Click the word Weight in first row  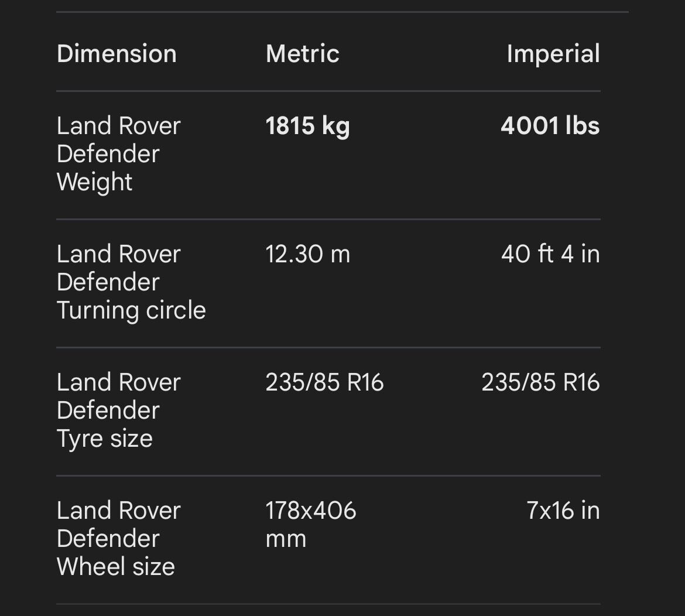[94, 182]
